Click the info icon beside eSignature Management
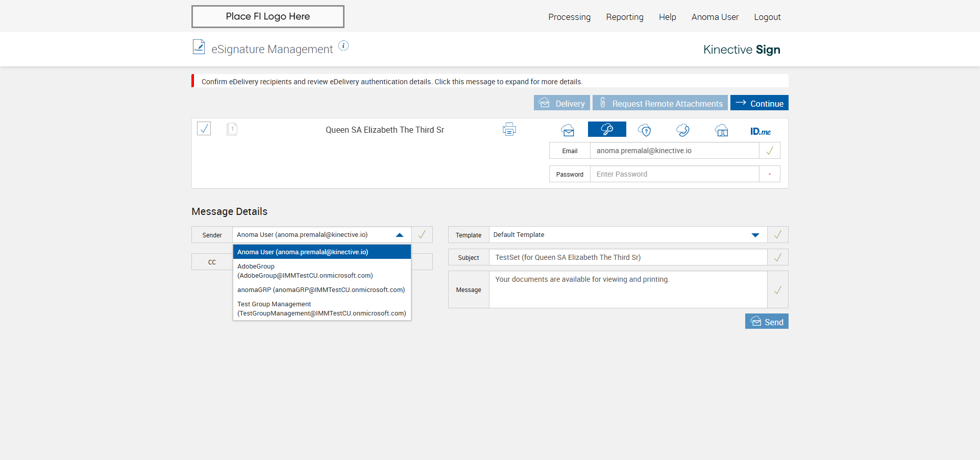The width and height of the screenshot is (980, 460). [344, 46]
